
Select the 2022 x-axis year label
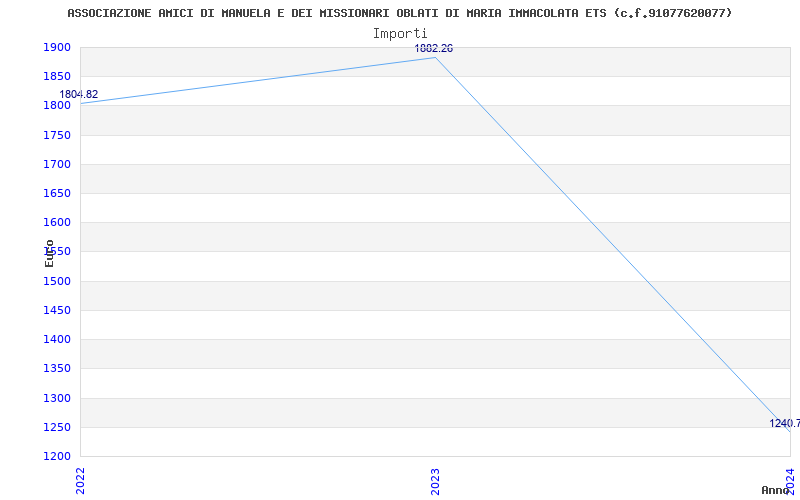(81, 481)
